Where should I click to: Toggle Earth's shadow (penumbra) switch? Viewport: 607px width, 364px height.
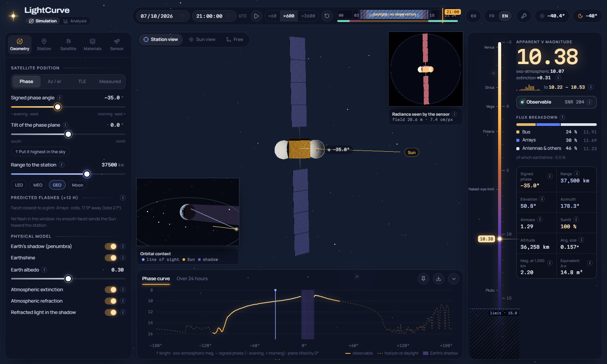pyautogui.click(x=111, y=246)
